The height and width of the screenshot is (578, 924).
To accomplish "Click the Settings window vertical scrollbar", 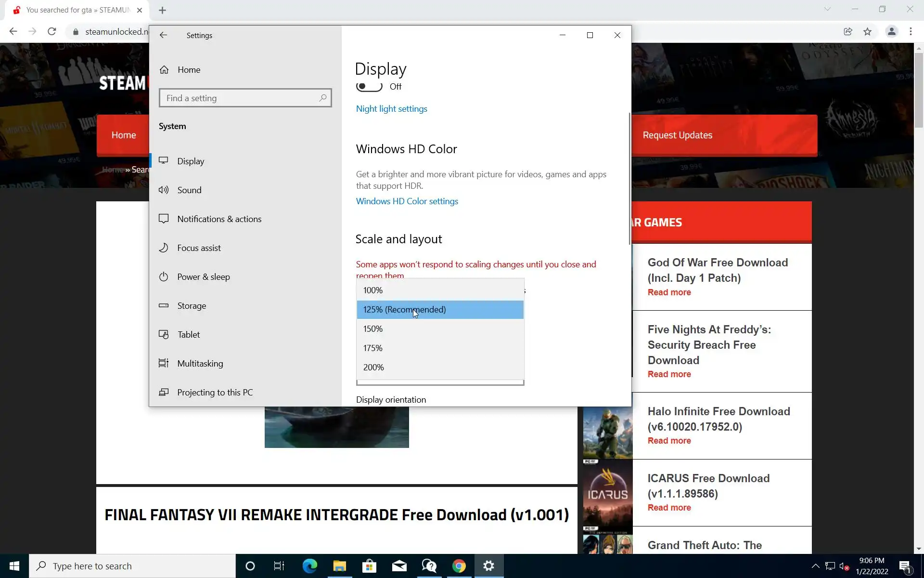I will pos(629,178).
